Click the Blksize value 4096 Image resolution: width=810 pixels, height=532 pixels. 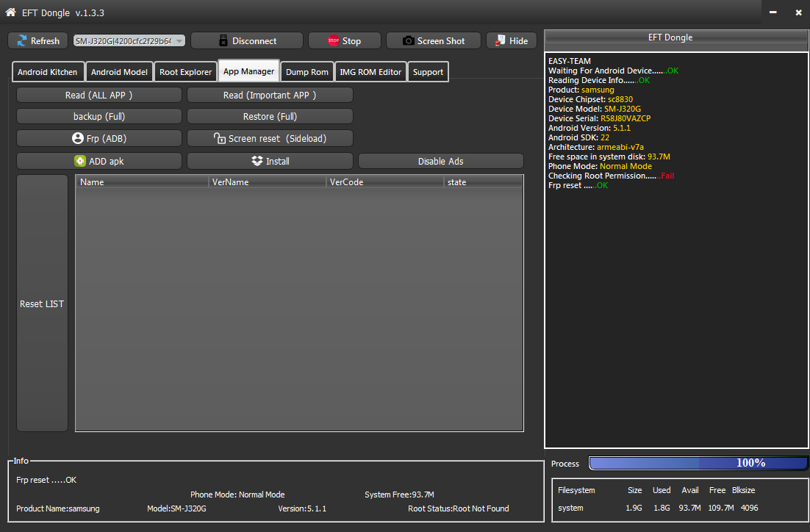(749, 508)
